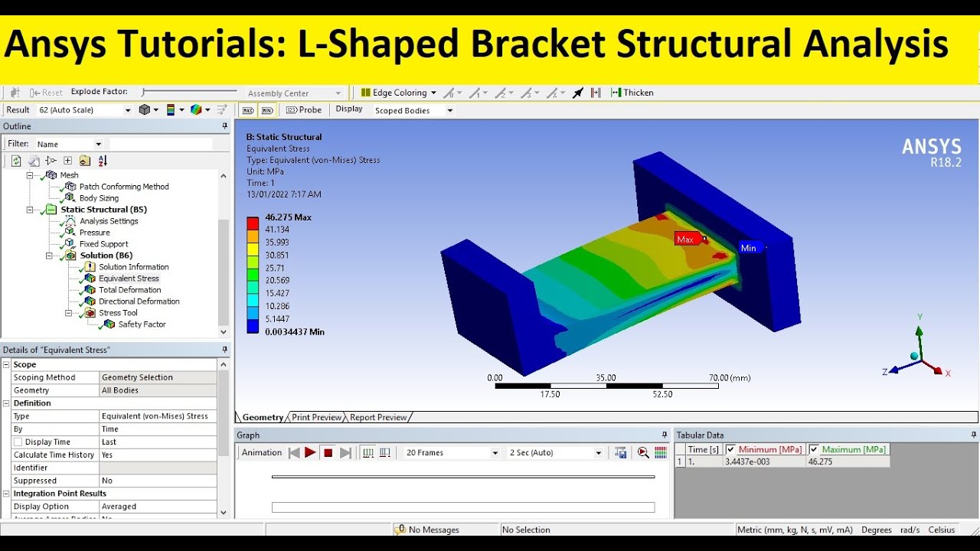
Task: Collapse the Solution (B6) node
Action: tap(49, 256)
